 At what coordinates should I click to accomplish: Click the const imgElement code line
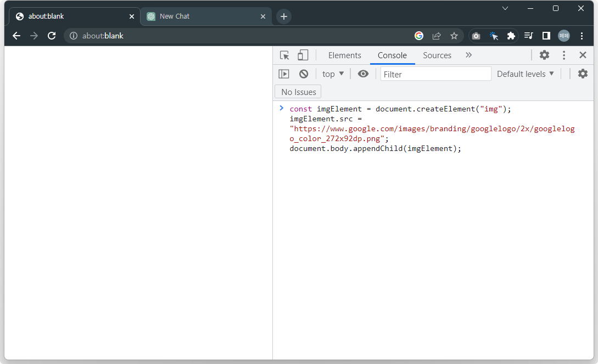(400, 109)
